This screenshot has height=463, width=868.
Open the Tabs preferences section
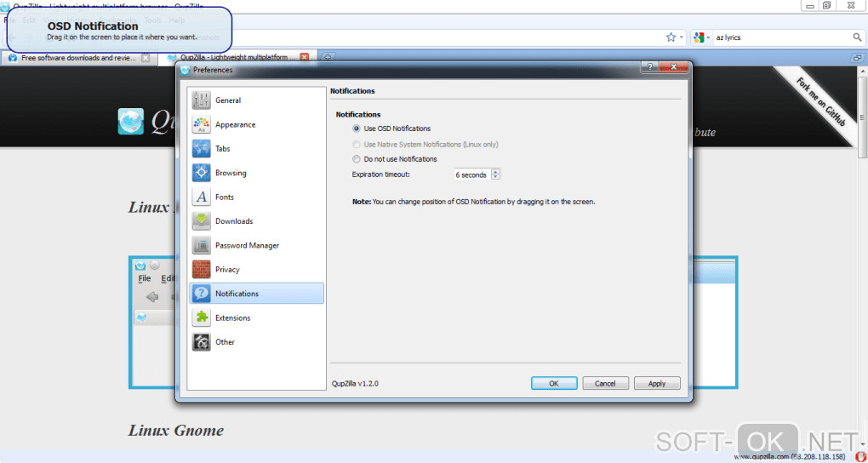coord(256,148)
